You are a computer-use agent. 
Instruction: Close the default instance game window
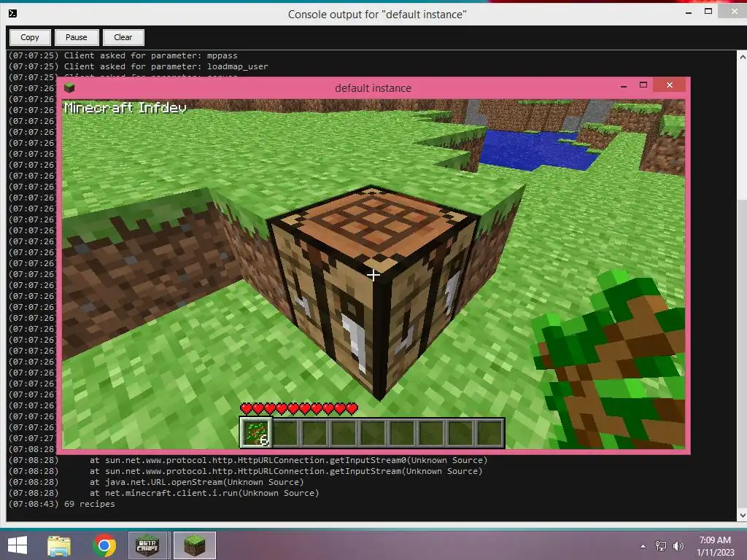tap(670, 85)
